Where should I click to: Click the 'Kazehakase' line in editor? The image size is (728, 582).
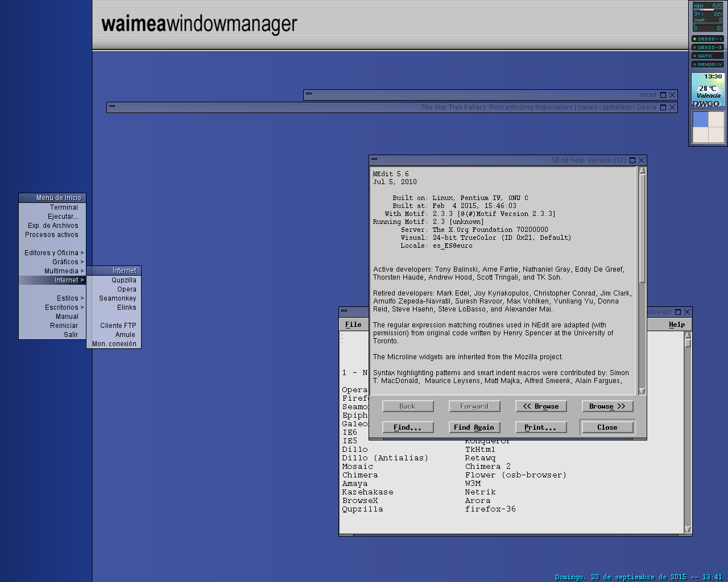[x=367, y=492]
